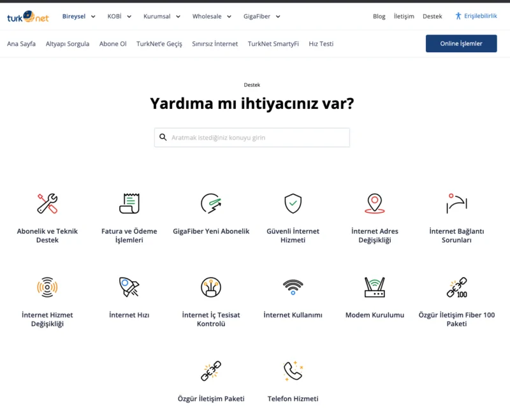Screen dimensions: 510x420
Task: Open the İletişim link
Action: pos(404,17)
